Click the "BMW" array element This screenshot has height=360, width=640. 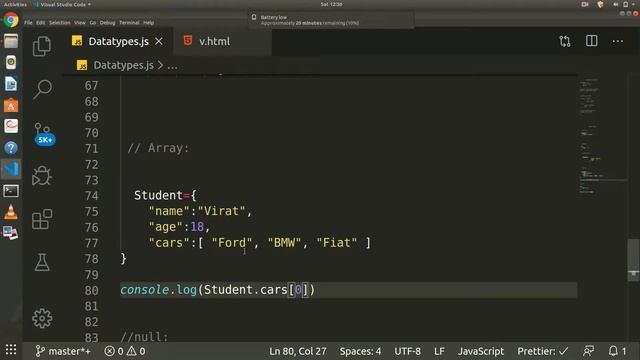(x=284, y=243)
